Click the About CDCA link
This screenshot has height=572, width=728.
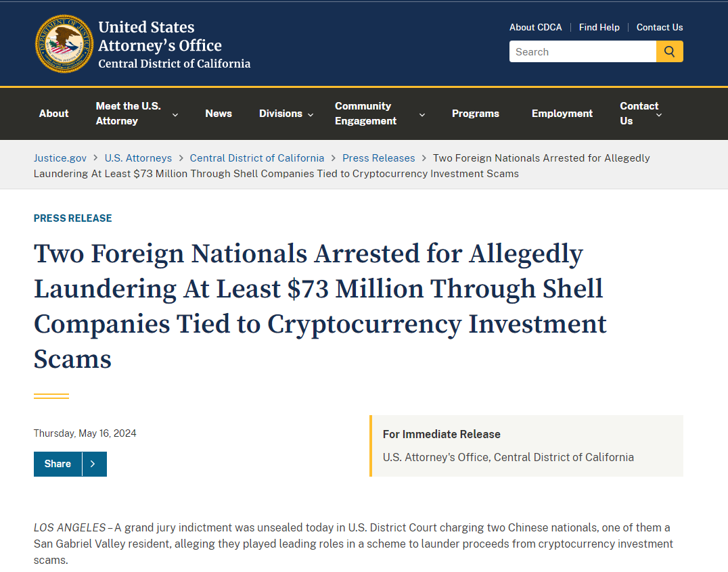pyautogui.click(x=535, y=27)
